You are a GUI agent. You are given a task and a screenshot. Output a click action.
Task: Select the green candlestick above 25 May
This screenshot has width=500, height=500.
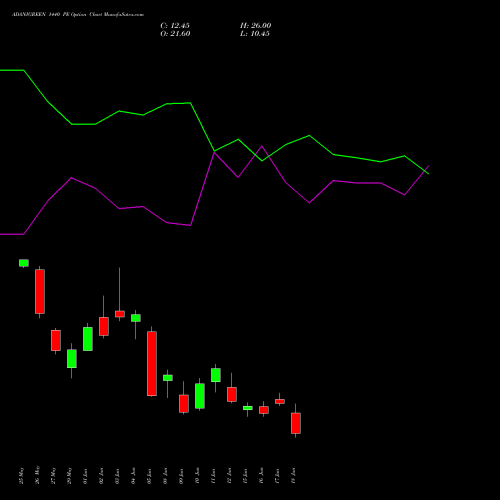(24, 263)
